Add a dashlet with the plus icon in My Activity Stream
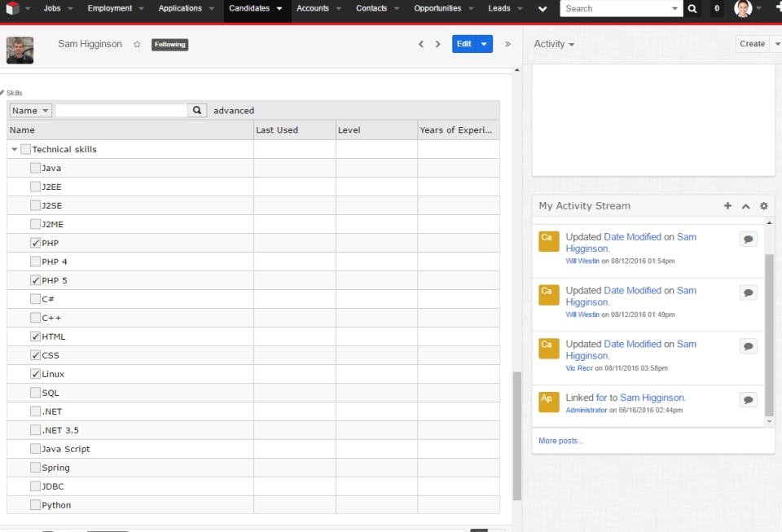The height and width of the screenshot is (532, 782). click(727, 206)
